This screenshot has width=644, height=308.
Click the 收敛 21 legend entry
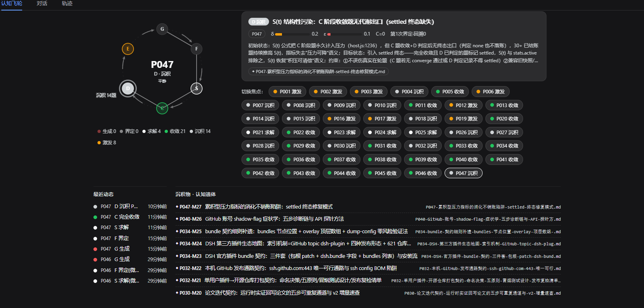click(175, 131)
